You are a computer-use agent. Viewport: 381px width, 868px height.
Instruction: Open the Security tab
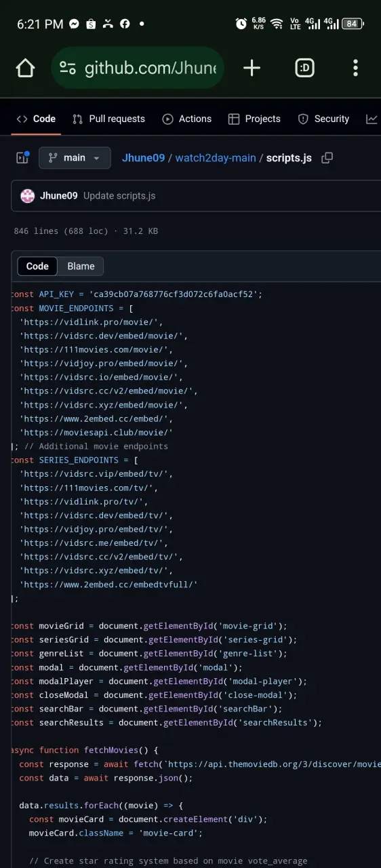click(x=323, y=119)
